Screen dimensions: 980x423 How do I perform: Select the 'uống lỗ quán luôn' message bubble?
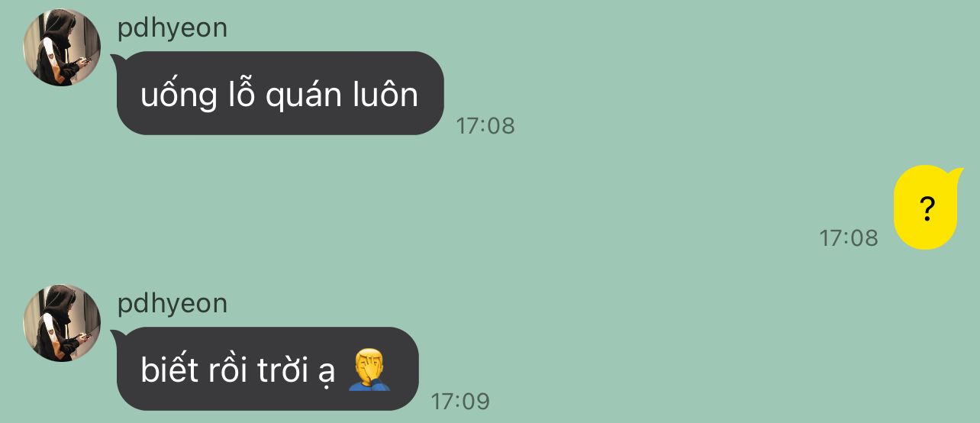pos(279,93)
